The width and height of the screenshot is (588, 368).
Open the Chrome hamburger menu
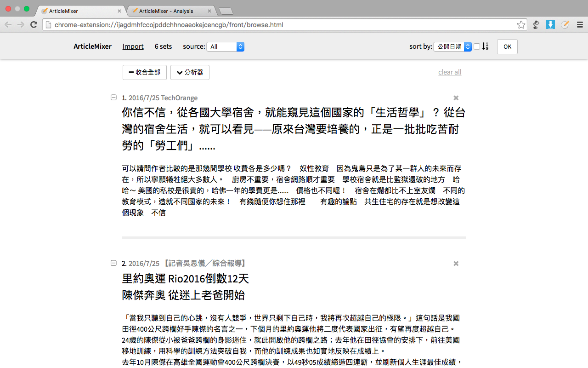[580, 25]
